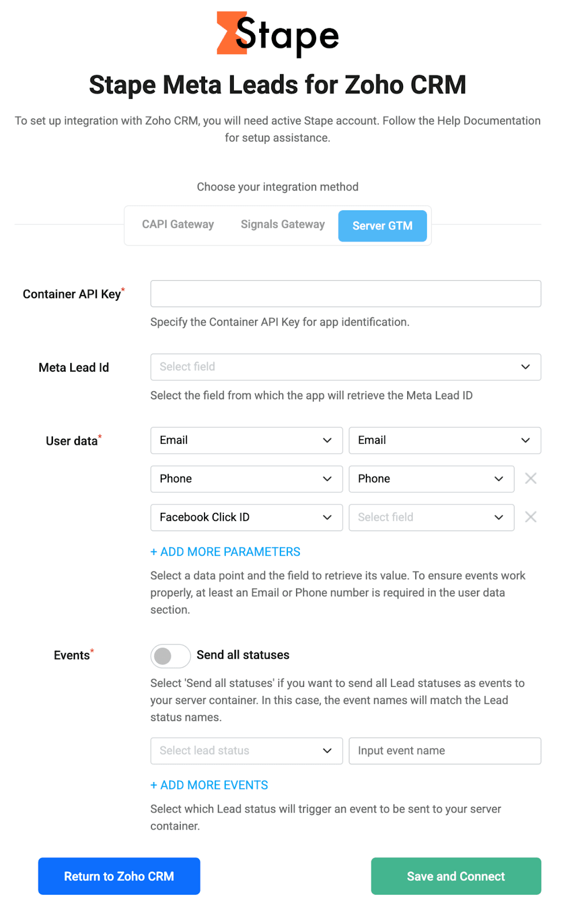Open the Meta Lead Id field dropdown
Screen dimensions: 588x922
tap(346, 367)
